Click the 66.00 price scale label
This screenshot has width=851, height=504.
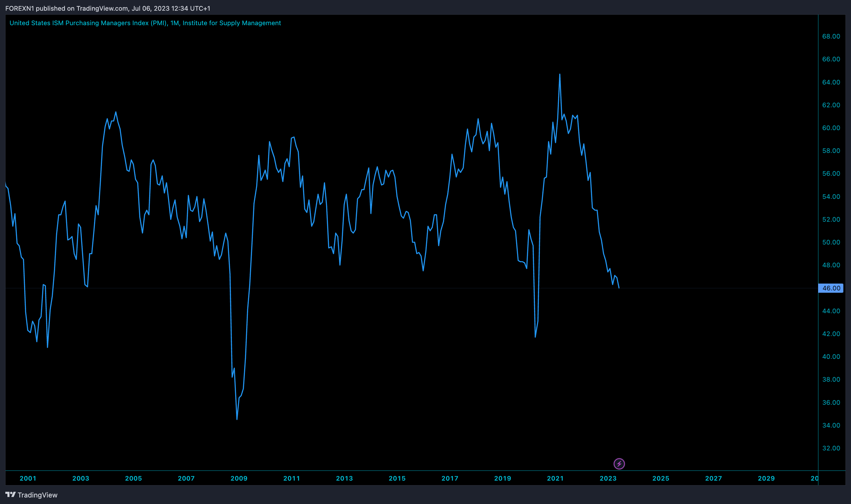coord(831,59)
